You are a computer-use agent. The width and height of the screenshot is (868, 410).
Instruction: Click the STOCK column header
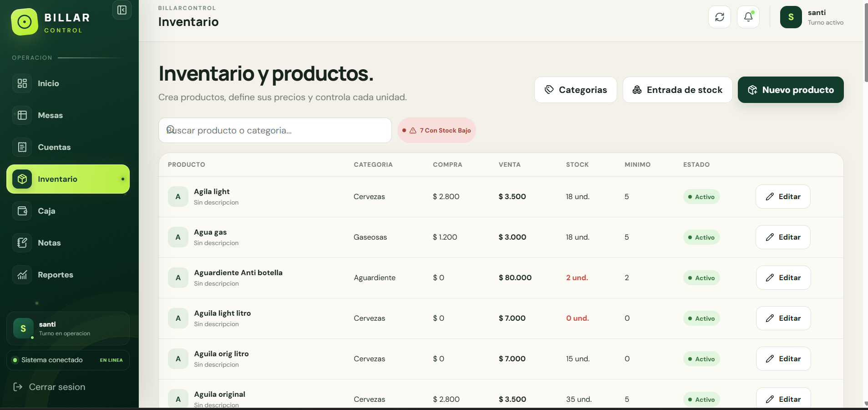point(578,164)
